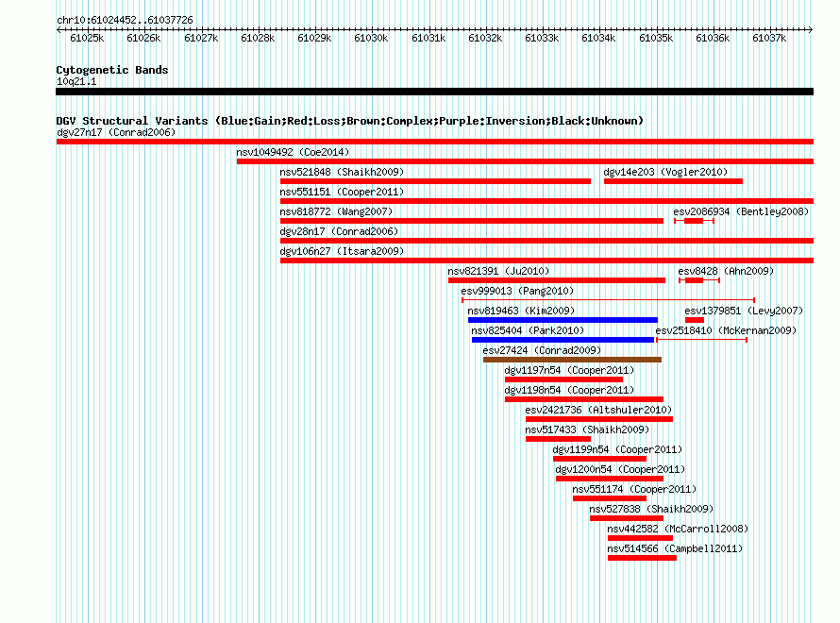Viewport: 840px width, 623px height.
Task: Select the nsv1049492 (Coe2014) red bar
Action: 525,161
